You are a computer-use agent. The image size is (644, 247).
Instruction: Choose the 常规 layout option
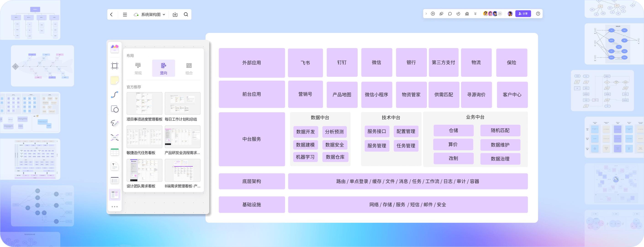point(138,69)
